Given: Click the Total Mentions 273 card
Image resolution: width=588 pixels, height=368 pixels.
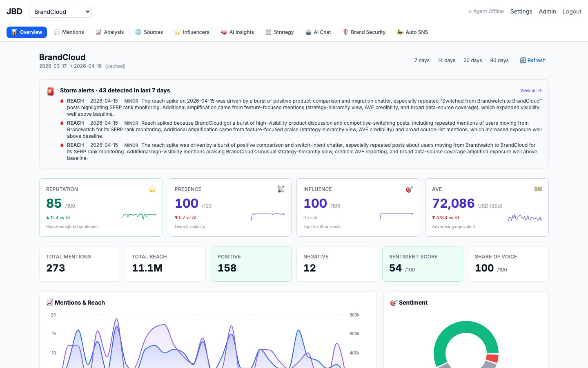Looking at the screenshot, I should pos(80,264).
